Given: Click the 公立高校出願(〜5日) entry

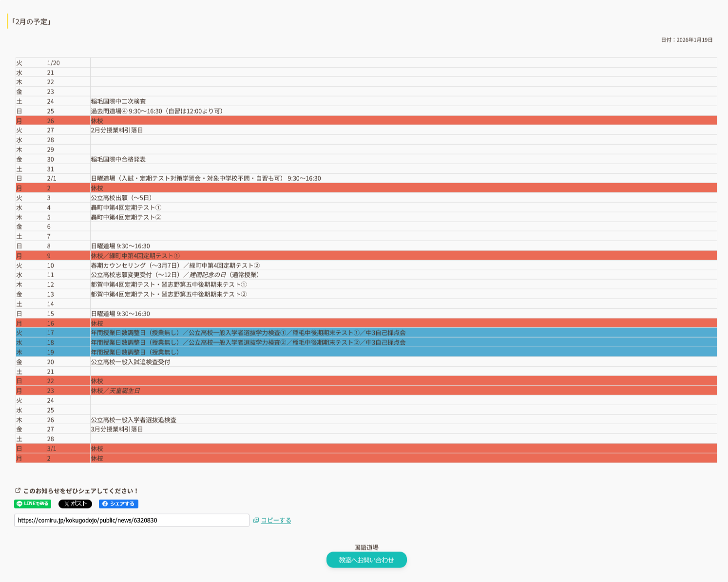Looking at the screenshot, I should click(x=121, y=198).
